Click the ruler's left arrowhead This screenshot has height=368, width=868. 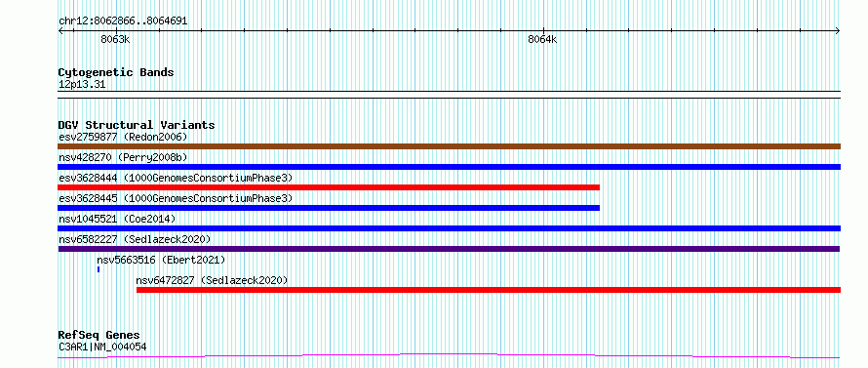pos(60,30)
